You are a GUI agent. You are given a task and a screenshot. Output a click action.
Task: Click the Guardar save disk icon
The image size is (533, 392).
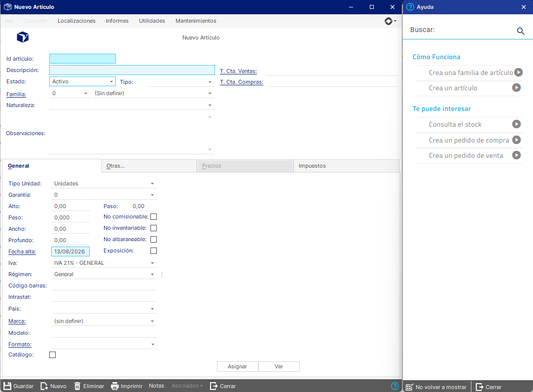tap(7, 386)
